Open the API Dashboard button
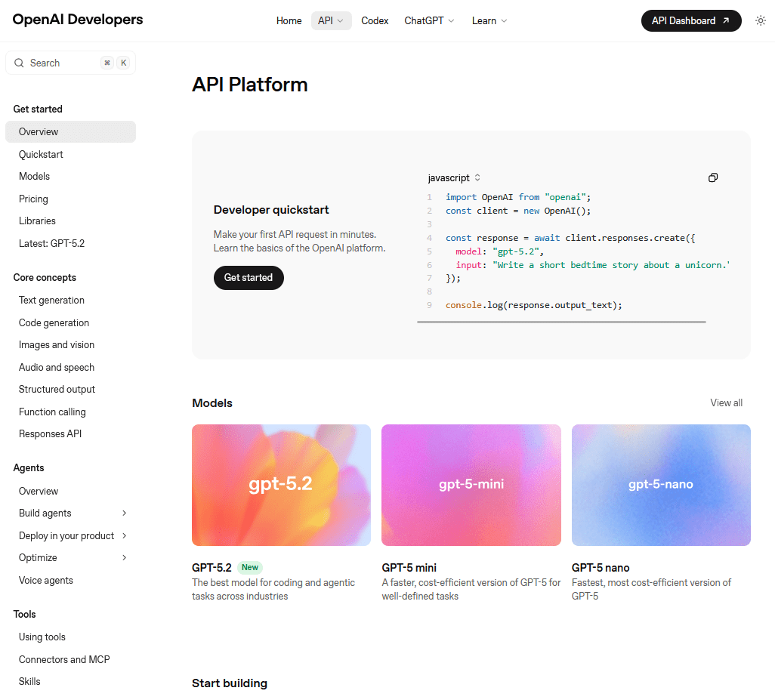Image resolution: width=775 pixels, height=700 pixels. (691, 20)
